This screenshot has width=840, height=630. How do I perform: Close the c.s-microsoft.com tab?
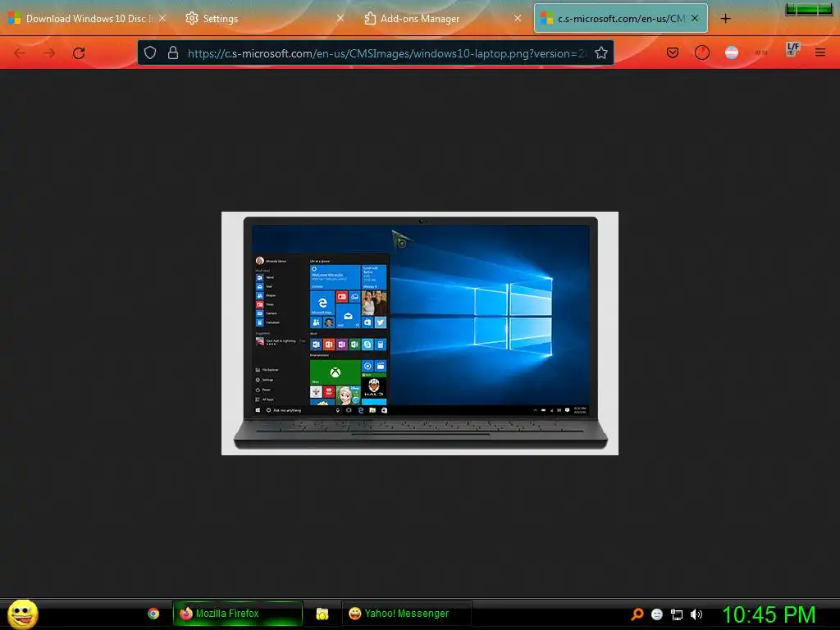(695, 18)
